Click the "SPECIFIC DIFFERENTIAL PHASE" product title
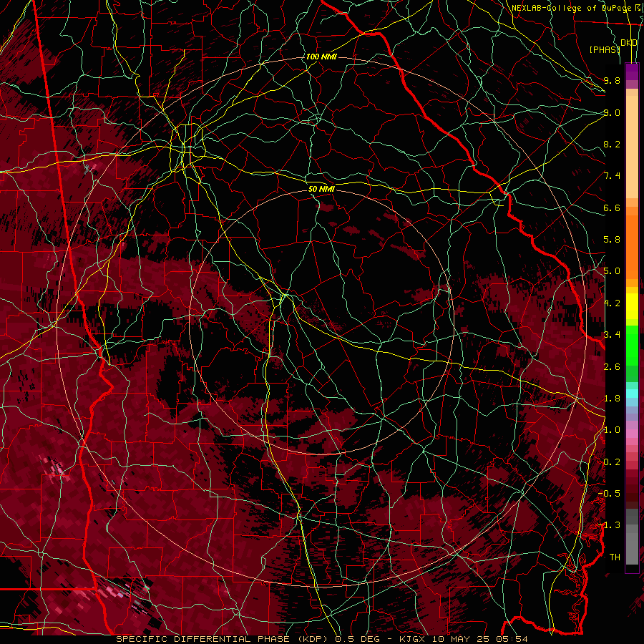 coord(203,639)
